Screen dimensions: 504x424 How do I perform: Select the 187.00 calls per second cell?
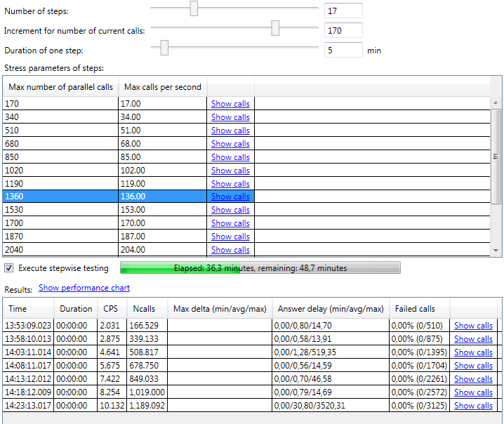click(162, 237)
